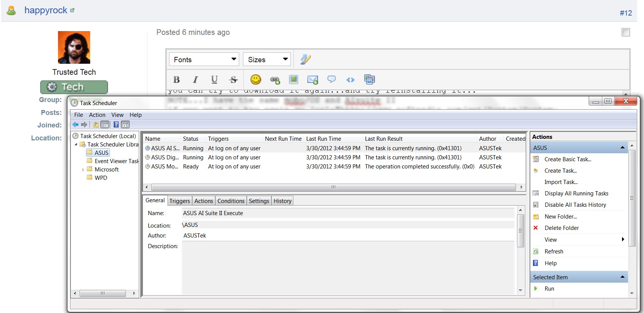Expand the Microsoft folder in the tree
The image size is (644, 313).
click(83, 170)
